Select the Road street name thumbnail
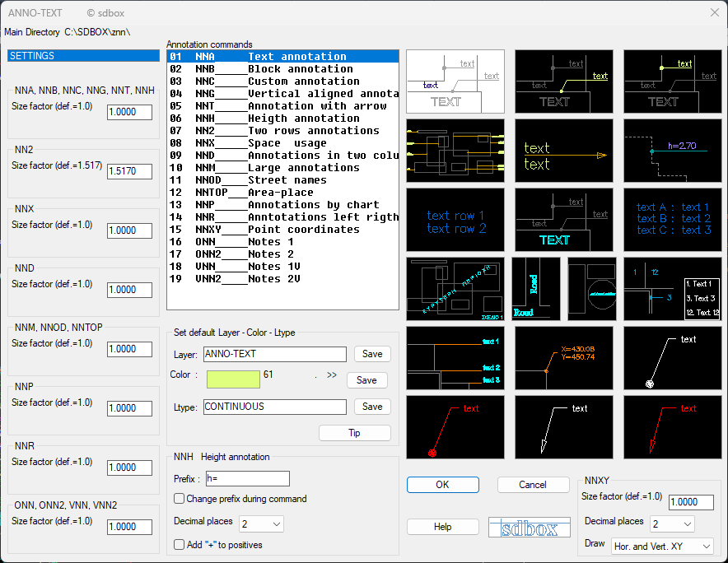Viewport: 728px width, 563px height. click(x=536, y=289)
